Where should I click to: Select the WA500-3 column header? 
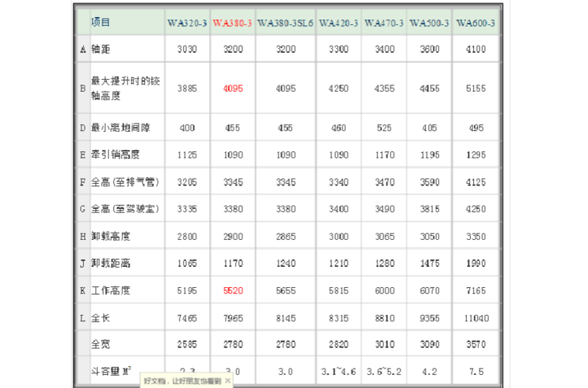(429, 23)
